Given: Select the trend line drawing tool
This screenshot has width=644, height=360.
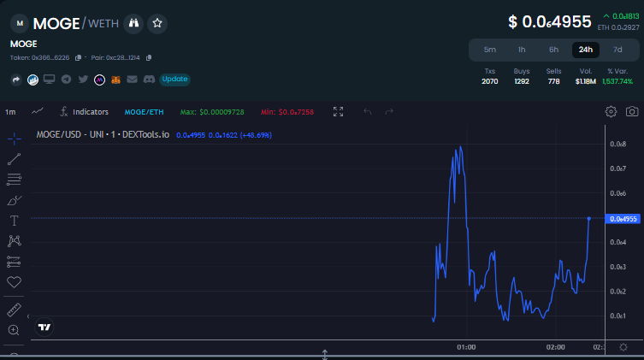Looking at the screenshot, I should [x=14, y=159].
